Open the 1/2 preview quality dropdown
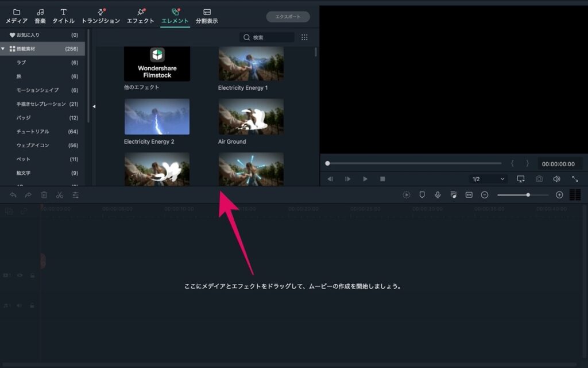Screen dimensions: 588x368 [488, 179]
